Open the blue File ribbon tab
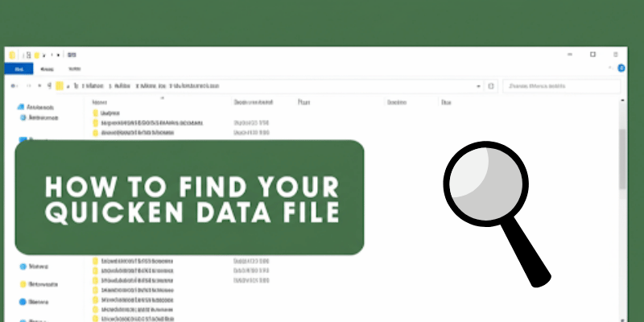The image size is (644, 322). (x=19, y=69)
